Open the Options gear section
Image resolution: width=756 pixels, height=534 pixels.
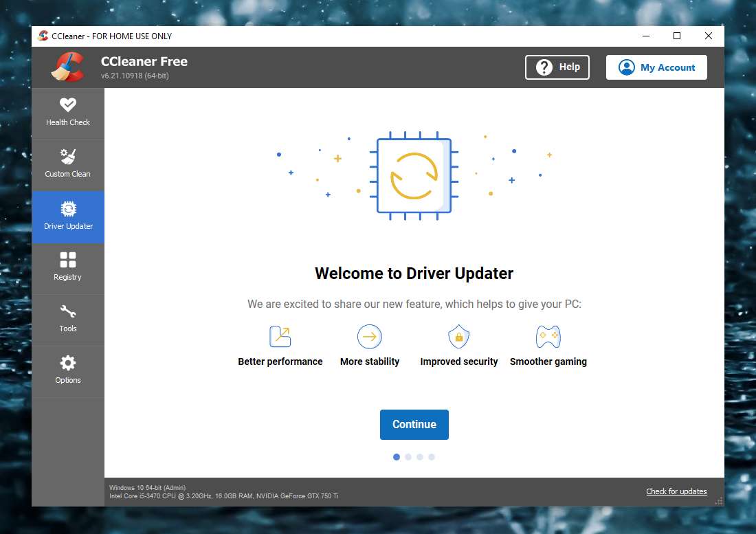coord(68,372)
